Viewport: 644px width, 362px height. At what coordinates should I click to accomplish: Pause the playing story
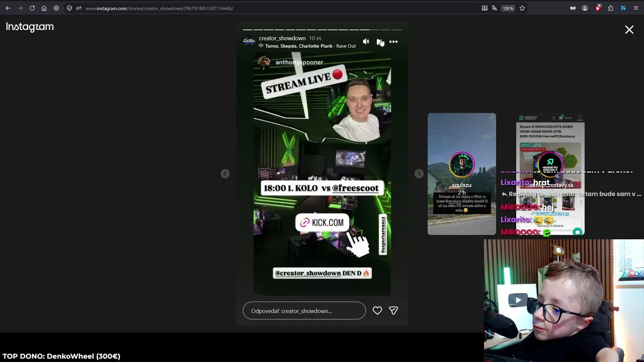[x=379, y=42]
